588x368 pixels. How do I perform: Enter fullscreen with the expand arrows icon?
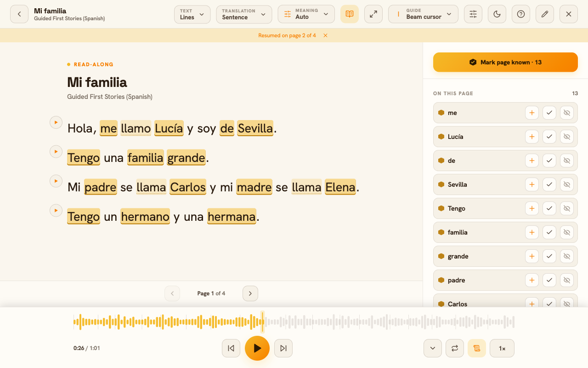pyautogui.click(x=373, y=14)
